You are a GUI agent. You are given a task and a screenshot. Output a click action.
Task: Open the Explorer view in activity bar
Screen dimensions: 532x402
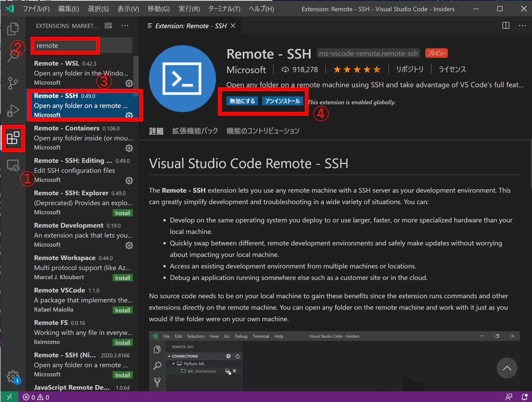(x=13, y=29)
